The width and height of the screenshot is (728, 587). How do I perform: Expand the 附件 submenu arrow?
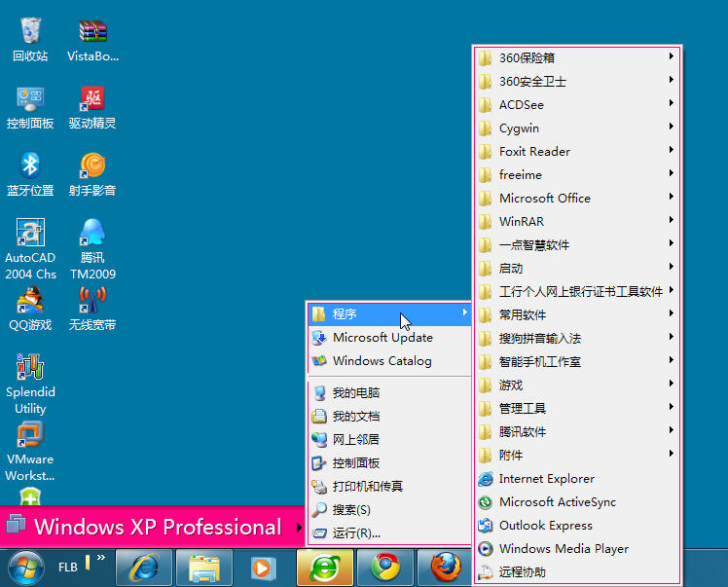[x=672, y=454]
